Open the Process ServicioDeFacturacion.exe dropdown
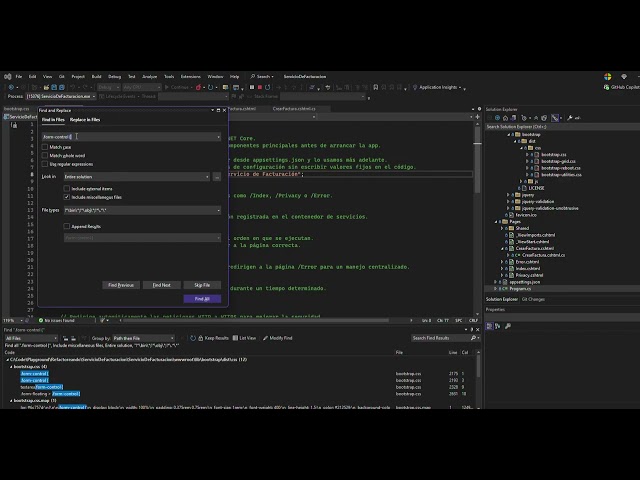Viewport: 640px width, 480px height. [61, 97]
